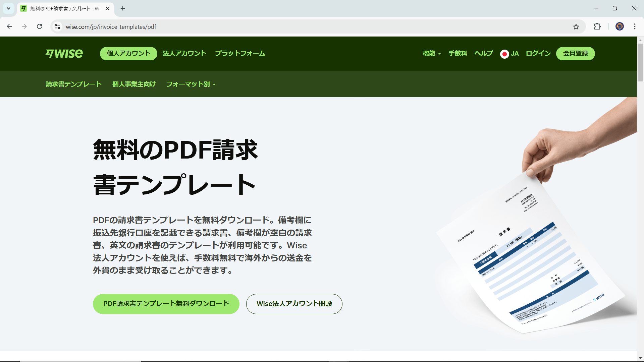Open the 手数料 page

point(458,54)
